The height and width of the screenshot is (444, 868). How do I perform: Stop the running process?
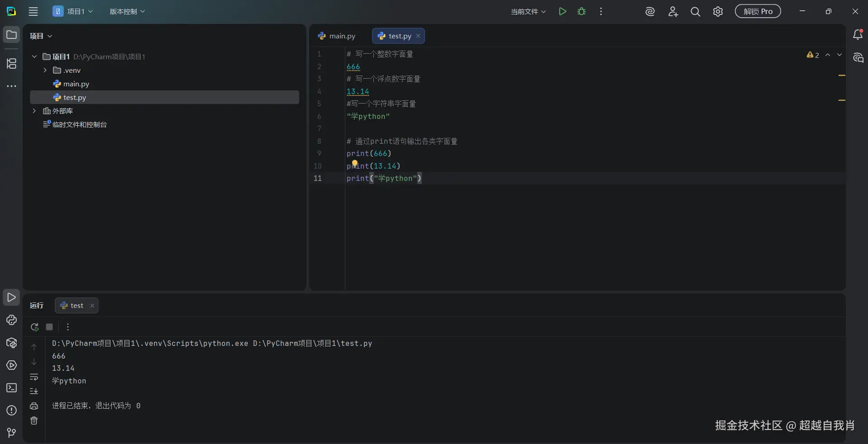pyautogui.click(x=49, y=327)
